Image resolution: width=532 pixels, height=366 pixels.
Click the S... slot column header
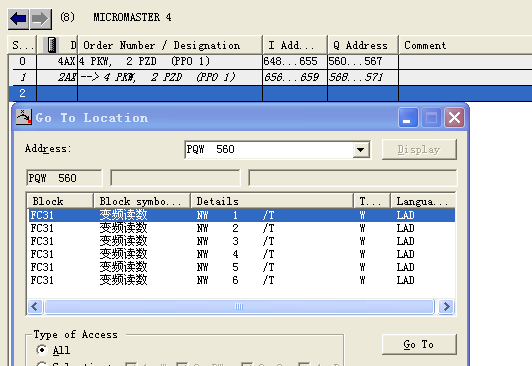pos(22,45)
